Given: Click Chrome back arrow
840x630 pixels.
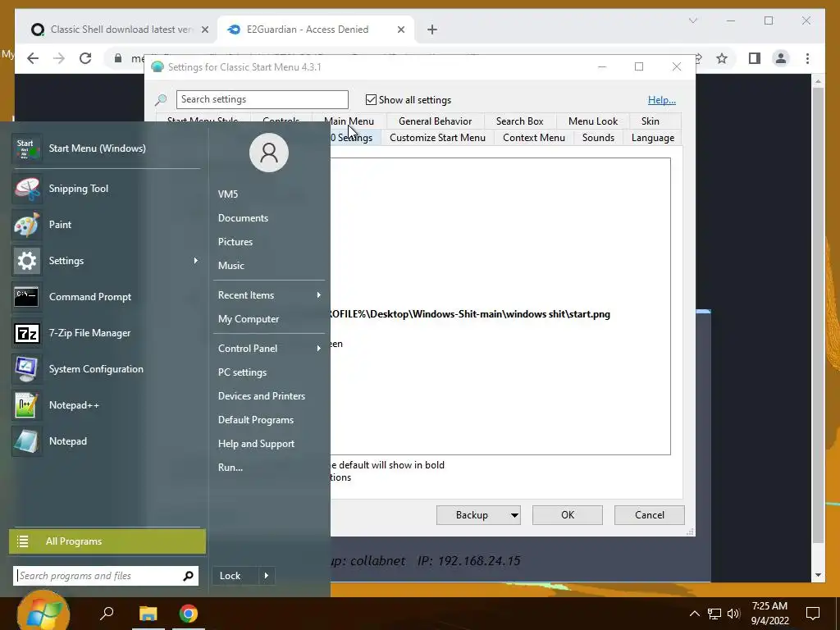Looking at the screenshot, I should pos(33,58).
